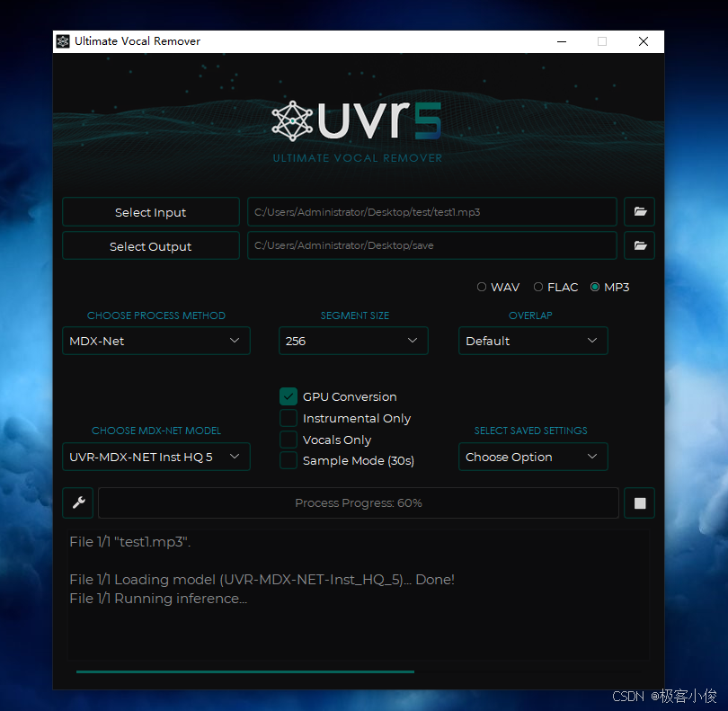Minimize the Ultimate Vocal Remover window
Viewport: 728px width, 711px height.
[x=562, y=41]
